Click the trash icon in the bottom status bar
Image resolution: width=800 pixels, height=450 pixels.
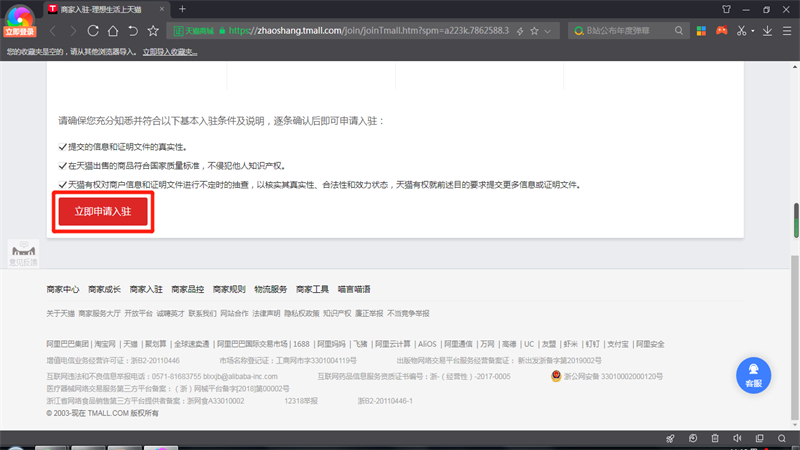click(714, 438)
